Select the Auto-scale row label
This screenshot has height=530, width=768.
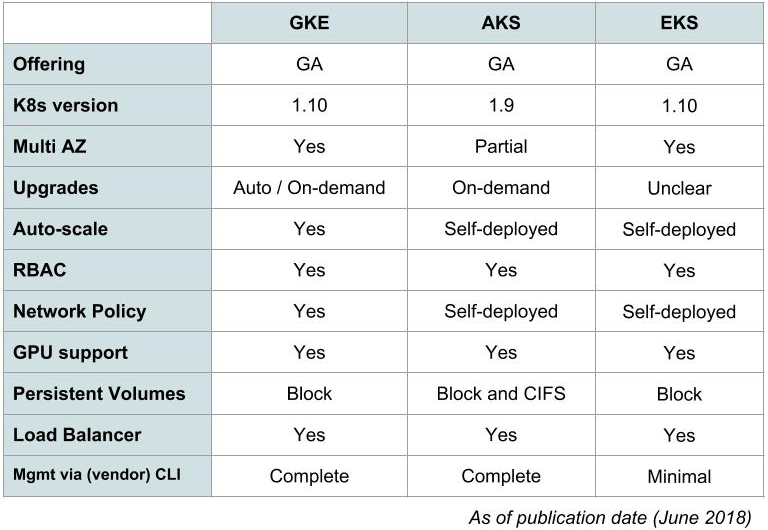(x=60, y=229)
